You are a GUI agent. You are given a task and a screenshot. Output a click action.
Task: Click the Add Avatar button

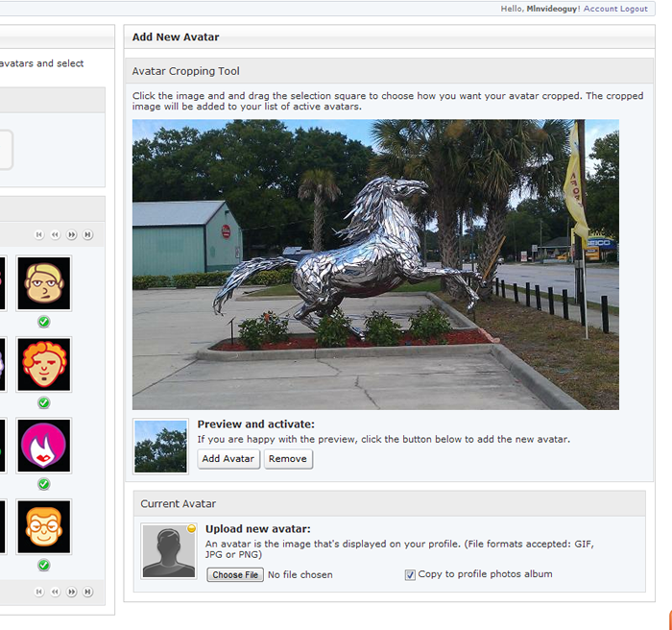pos(228,459)
